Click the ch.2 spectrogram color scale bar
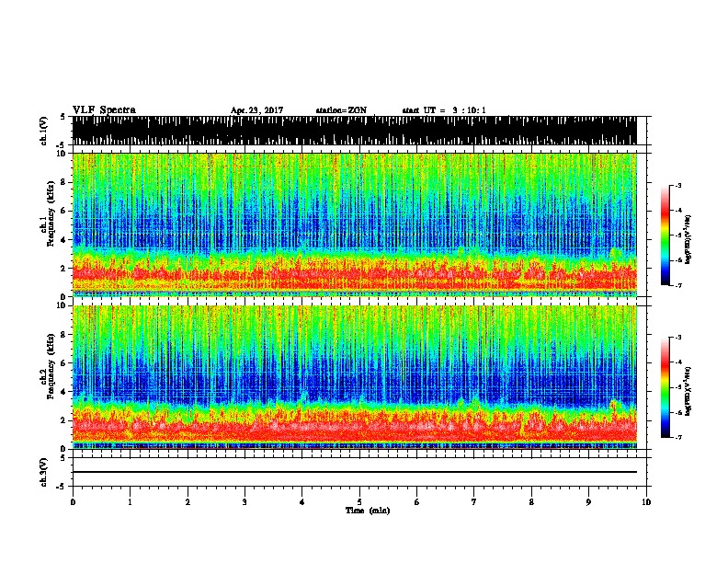The height and width of the screenshot is (563, 728). [x=665, y=387]
